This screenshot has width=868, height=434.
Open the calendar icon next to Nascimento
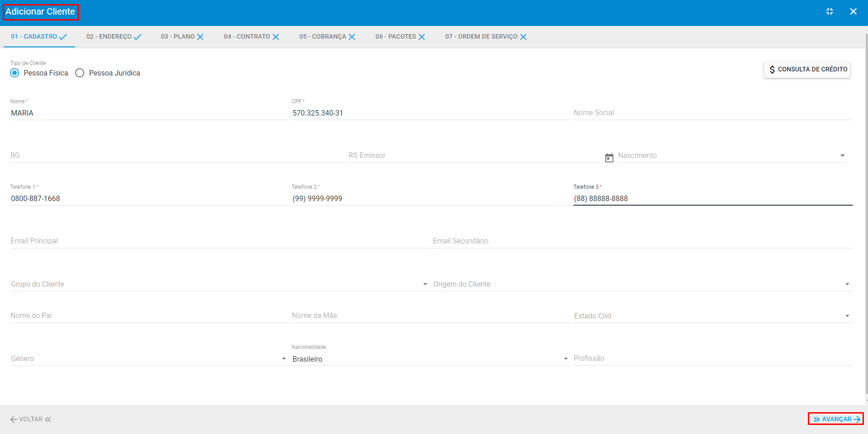pyautogui.click(x=610, y=158)
